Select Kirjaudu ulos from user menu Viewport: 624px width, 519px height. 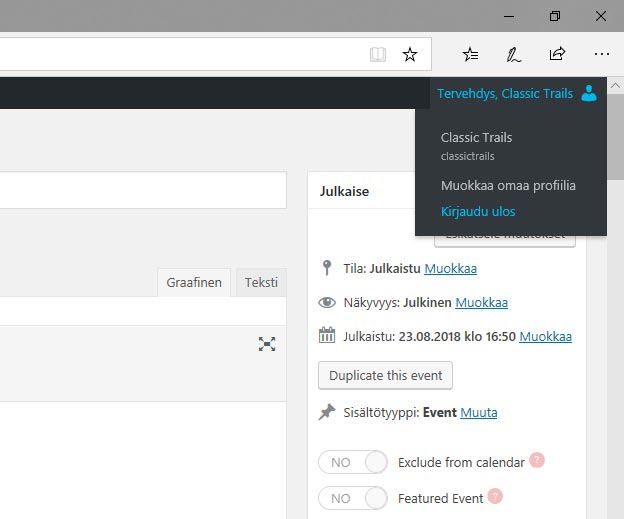tap(478, 212)
